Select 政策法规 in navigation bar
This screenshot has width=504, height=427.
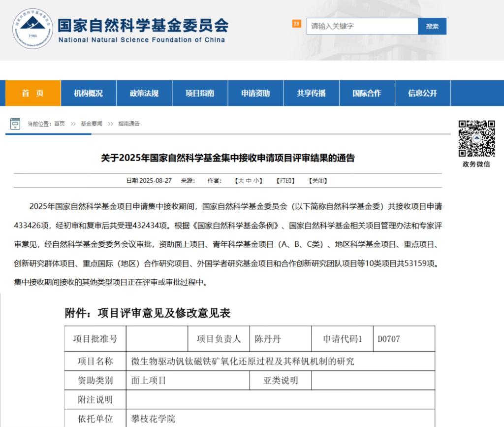[144, 93]
